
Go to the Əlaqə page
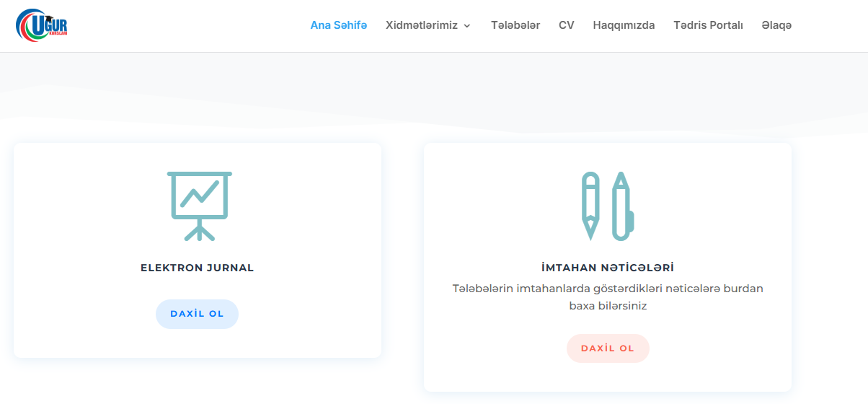click(x=776, y=25)
